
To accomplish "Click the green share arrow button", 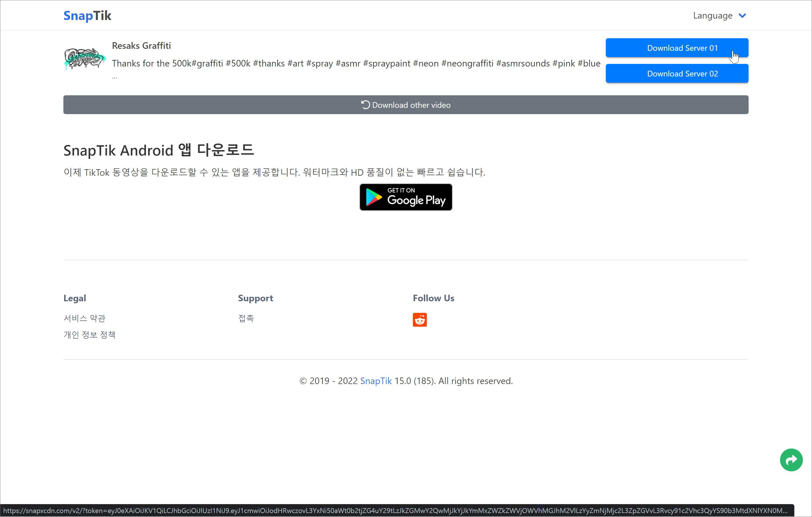I will (x=791, y=460).
